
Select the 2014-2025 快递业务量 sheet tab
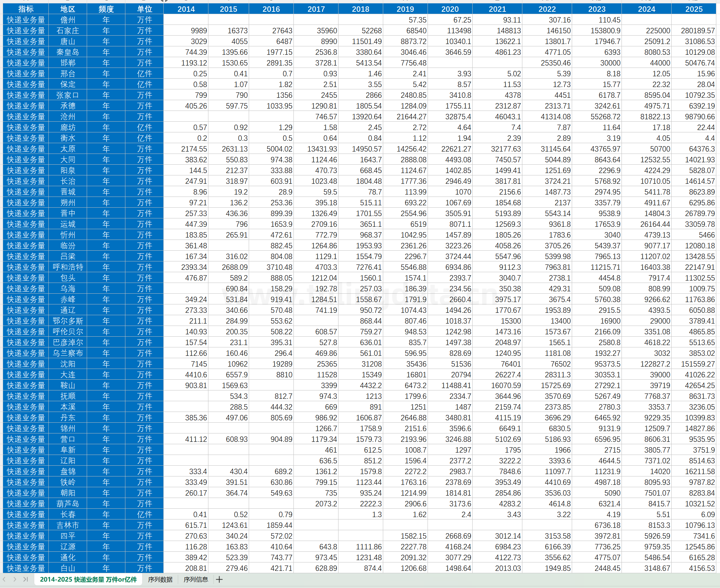click(88, 580)
